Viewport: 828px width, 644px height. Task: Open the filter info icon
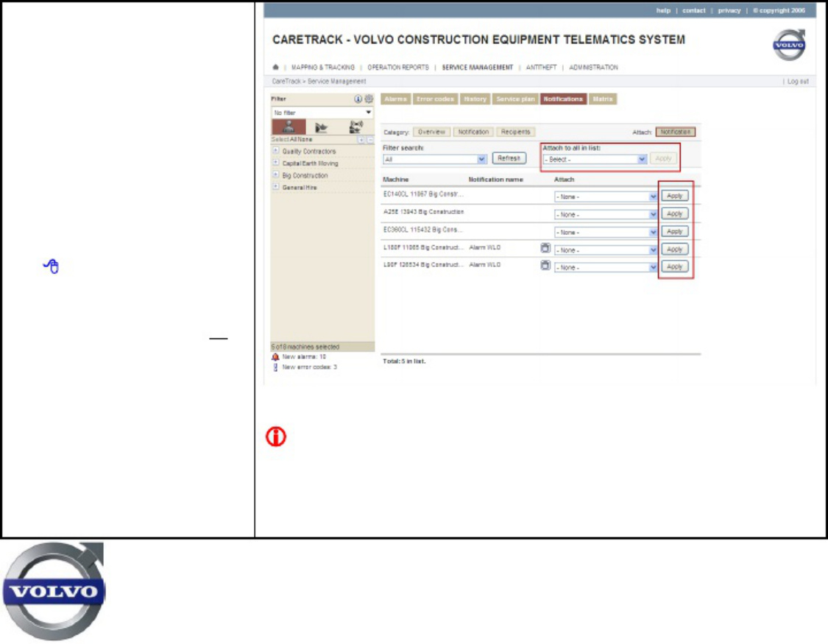tap(358, 99)
